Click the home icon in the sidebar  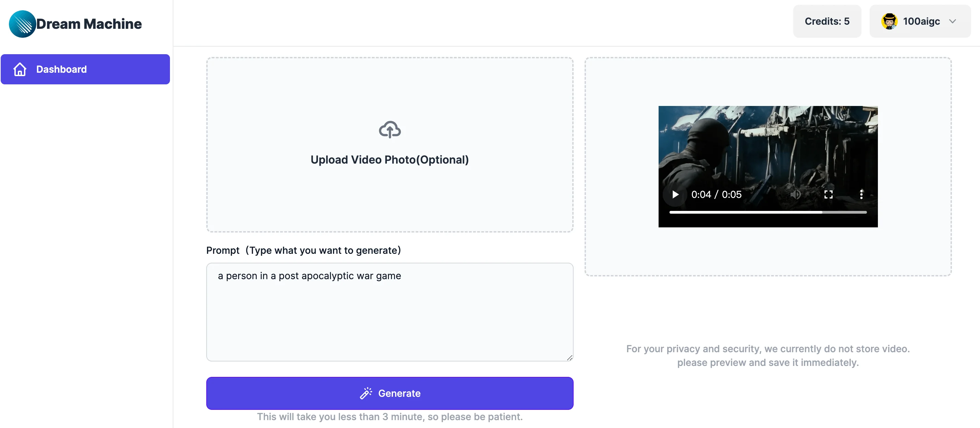(x=20, y=69)
